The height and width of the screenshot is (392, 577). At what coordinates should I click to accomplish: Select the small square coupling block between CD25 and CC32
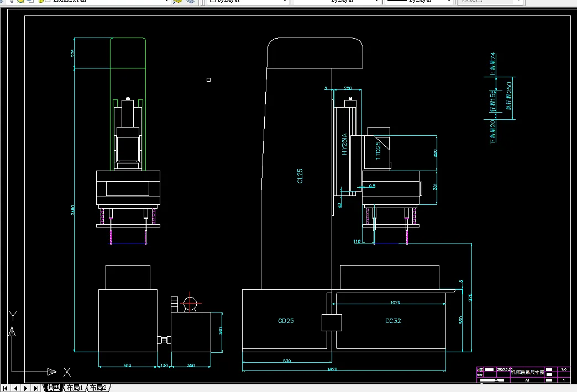point(332,322)
